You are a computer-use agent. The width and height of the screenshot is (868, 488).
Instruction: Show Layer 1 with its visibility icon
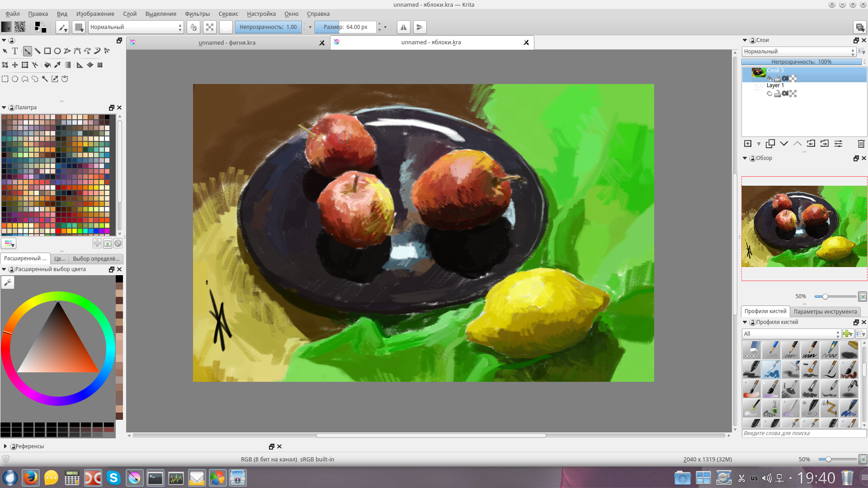click(x=769, y=94)
